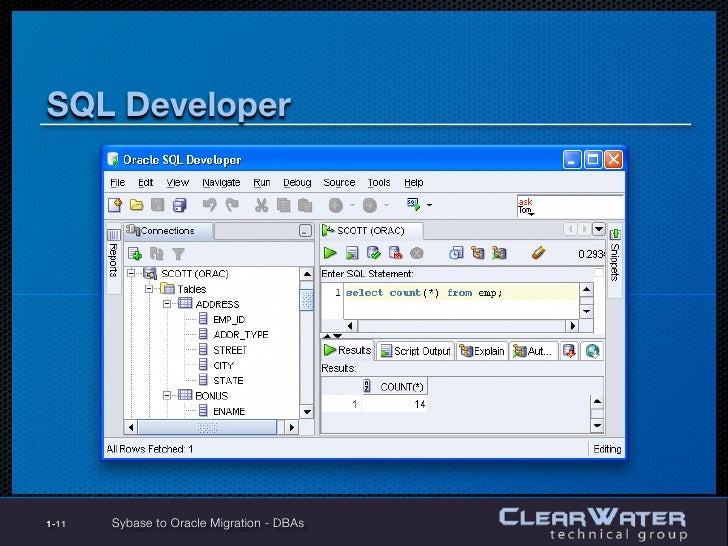728x546 pixels.
Task: Select the CITY column
Action: pyautogui.click(x=223, y=365)
